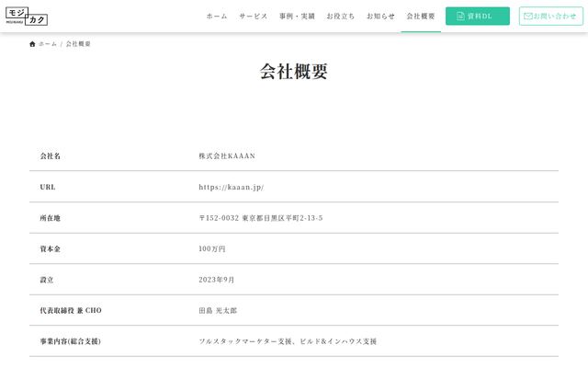Click the envelope icon in お問い合わせ button
The image size is (588, 368).
click(x=528, y=16)
